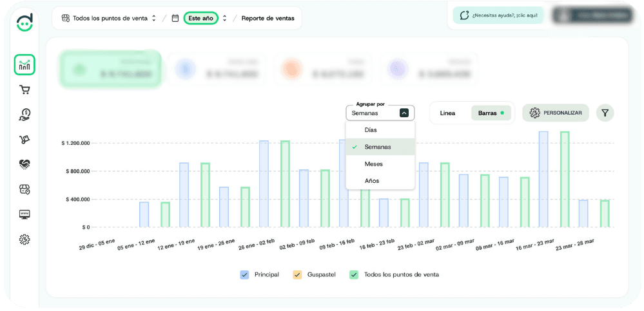
Task: Choose Meses in the grouping menu
Action: click(x=373, y=164)
